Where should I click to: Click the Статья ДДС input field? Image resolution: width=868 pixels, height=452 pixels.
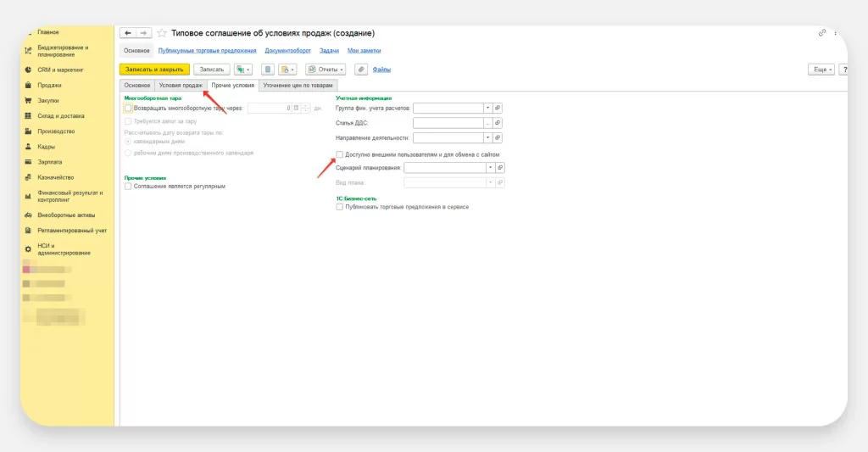click(447, 123)
